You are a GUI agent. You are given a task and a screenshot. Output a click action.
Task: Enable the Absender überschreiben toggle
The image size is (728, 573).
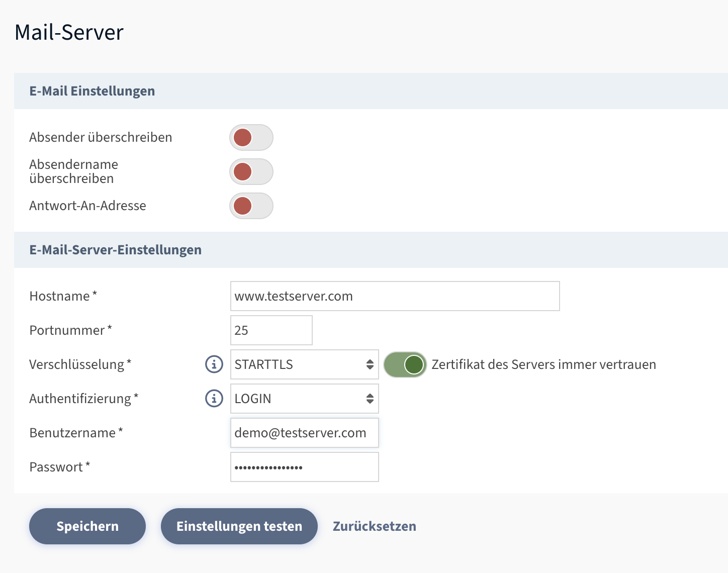[x=251, y=138]
